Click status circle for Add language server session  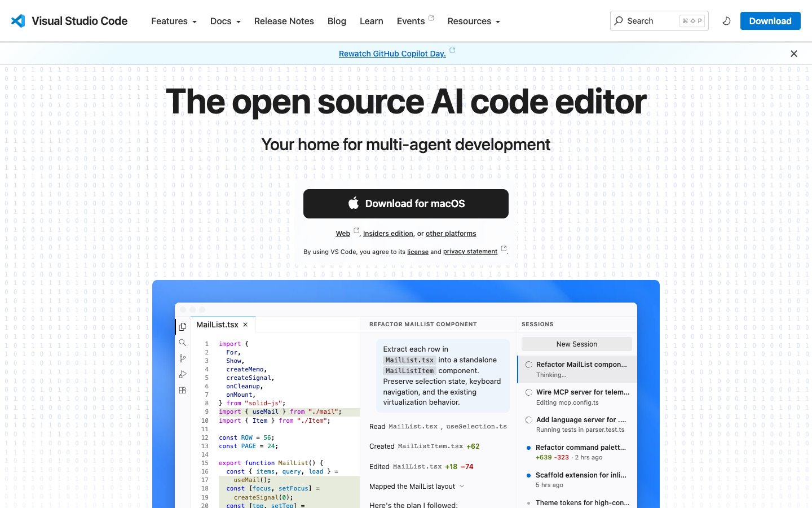tap(529, 420)
